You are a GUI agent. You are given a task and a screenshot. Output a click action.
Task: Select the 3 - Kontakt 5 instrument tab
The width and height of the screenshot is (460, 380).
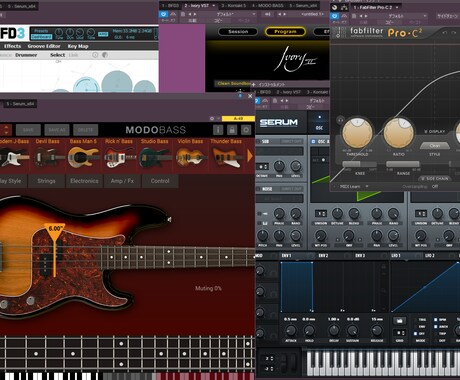(x=234, y=6)
